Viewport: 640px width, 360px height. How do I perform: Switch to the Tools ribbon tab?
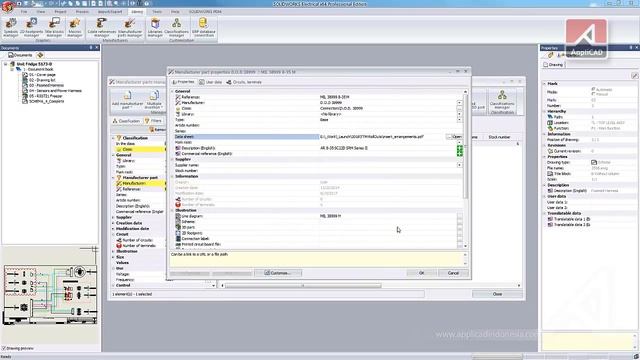click(x=157, y=12)
